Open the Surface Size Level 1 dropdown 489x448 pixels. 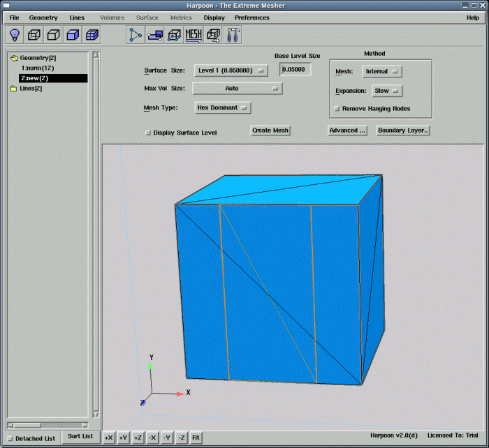231,70
